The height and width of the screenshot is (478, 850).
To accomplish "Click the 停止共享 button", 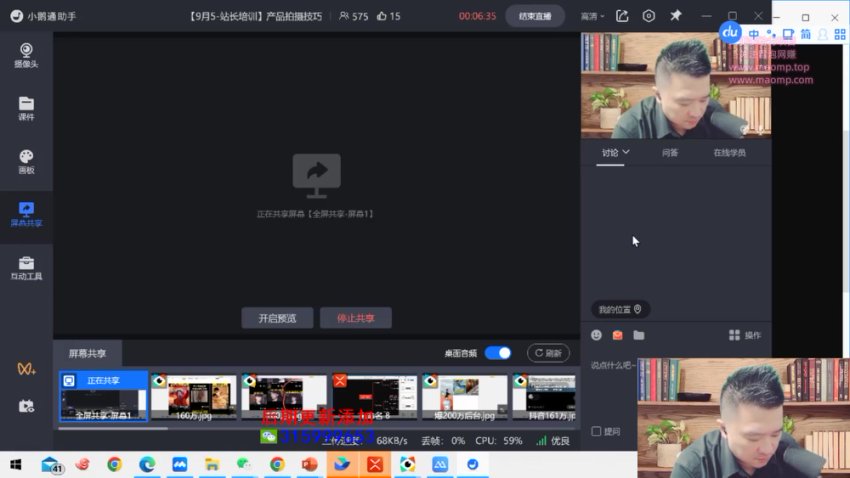I will click(355, 318).
